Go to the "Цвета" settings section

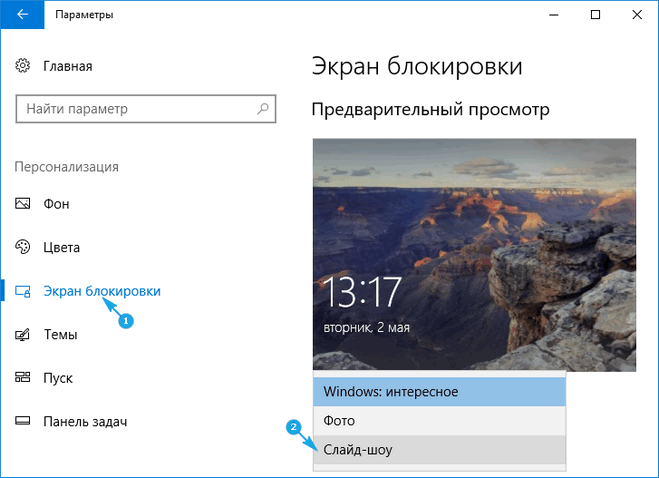[62, 247]
